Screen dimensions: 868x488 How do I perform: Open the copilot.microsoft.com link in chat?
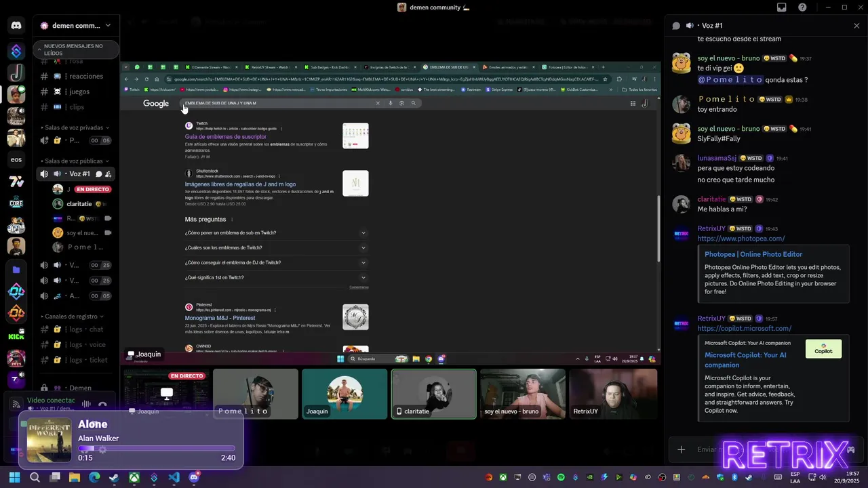pyautogui.click(x=744, y=329)
